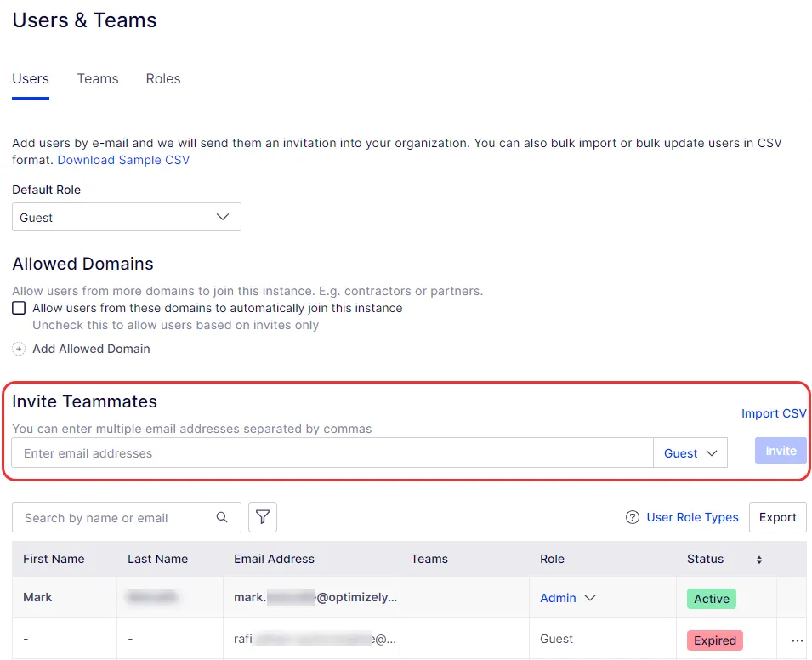Click the Users & Teams page heading
The image size is (812, 660).
point(84,20)
